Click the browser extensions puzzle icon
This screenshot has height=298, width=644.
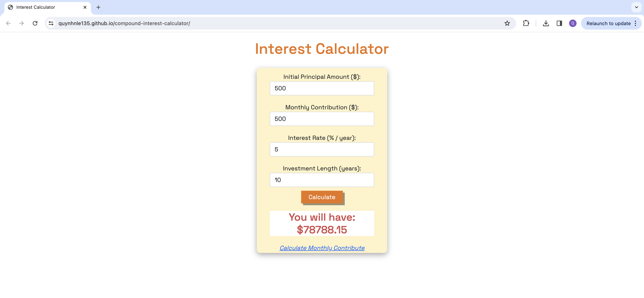[x=526, y=23]
